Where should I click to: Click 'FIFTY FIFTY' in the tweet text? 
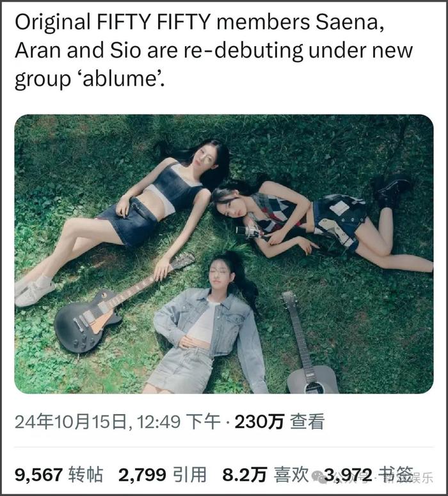pyautogui.click(x=154, y=22)
